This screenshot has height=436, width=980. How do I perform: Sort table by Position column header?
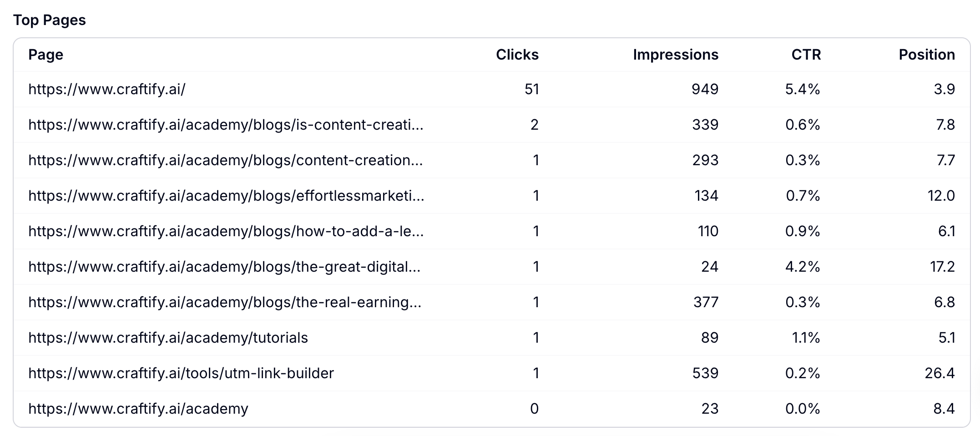coord(927,55)
